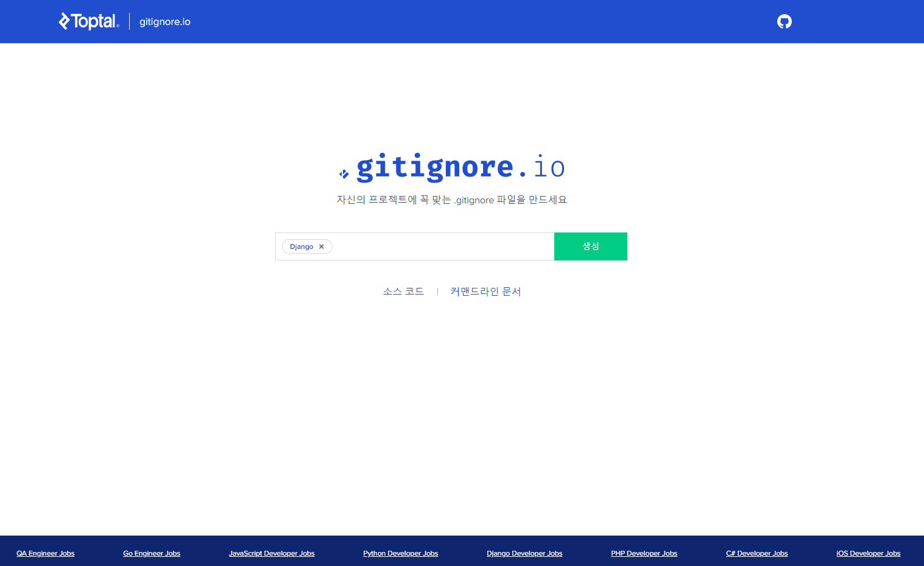924x566 pixels.
Task: Open C# Developer Jobs footer link
Action: (757, 553)
